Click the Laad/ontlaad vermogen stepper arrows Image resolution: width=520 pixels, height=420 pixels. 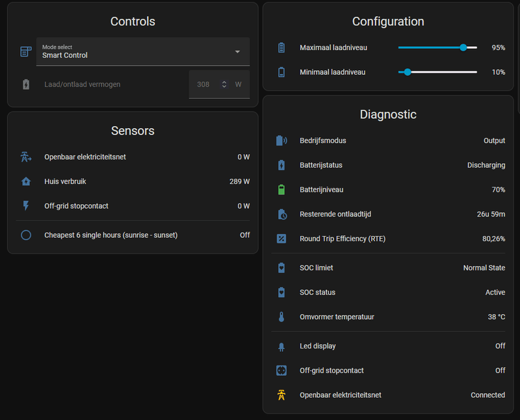click(224, 85)
